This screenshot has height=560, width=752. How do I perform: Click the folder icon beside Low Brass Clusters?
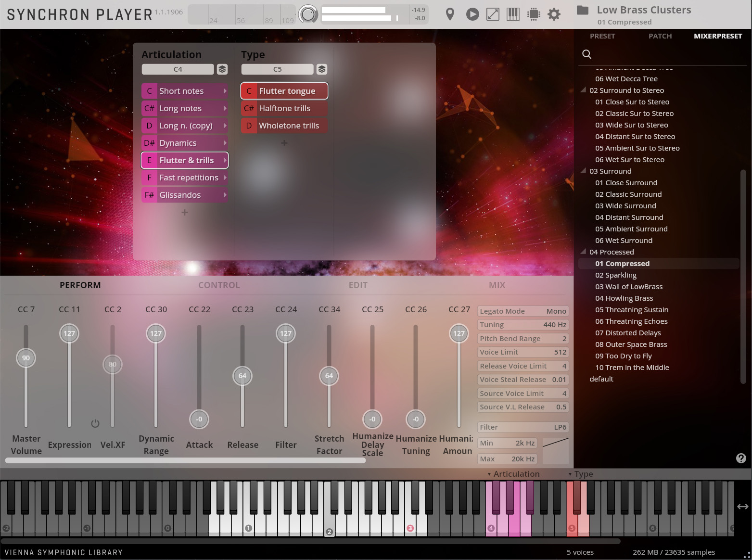pos(583,10)
